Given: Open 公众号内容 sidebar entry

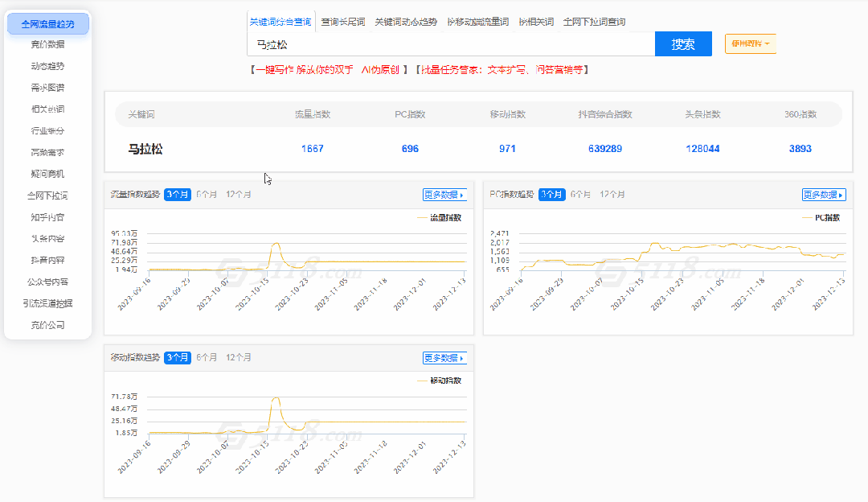Looking at the screenshot, I should pyautogui.click(x=47, y=282).
